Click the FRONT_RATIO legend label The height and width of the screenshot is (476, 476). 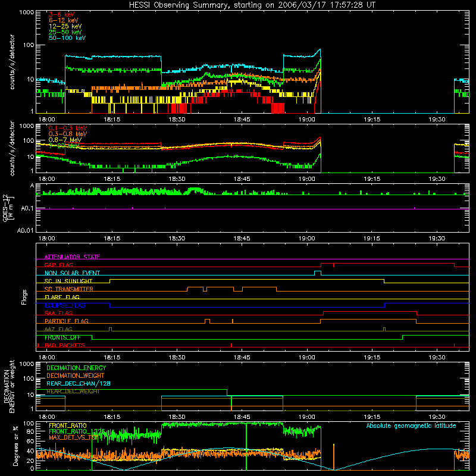point(68,425)
